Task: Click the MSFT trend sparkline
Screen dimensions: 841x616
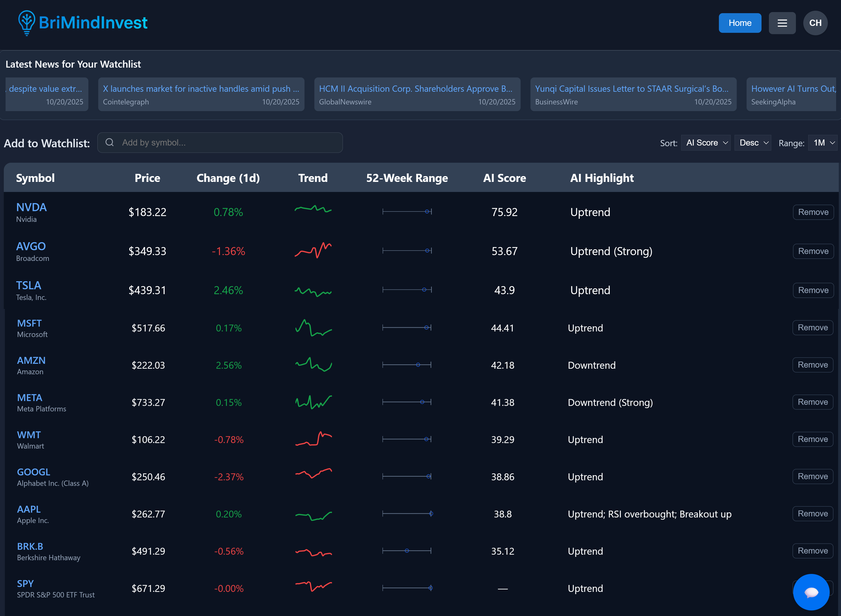Action: pos(313,328)
